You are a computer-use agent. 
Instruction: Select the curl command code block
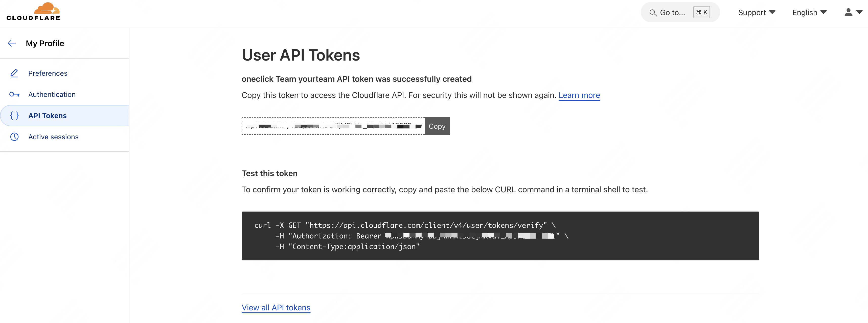pos(500,235)
